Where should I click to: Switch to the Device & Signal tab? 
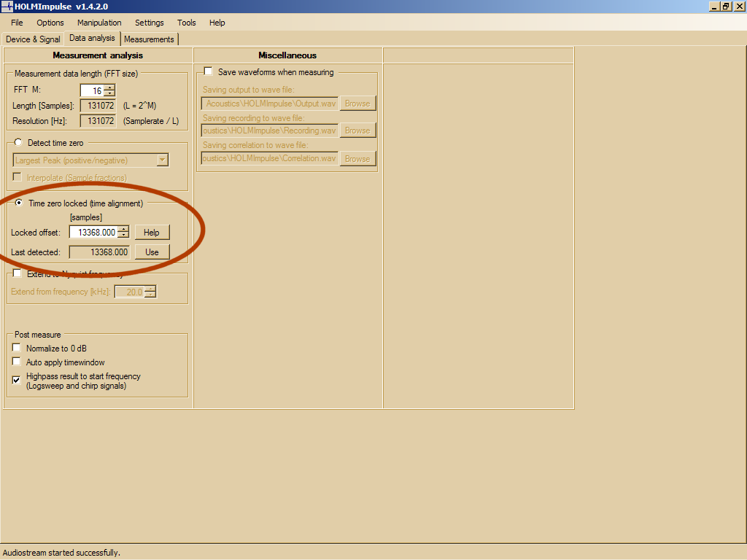pyautogui.click(x=33, y=39)
